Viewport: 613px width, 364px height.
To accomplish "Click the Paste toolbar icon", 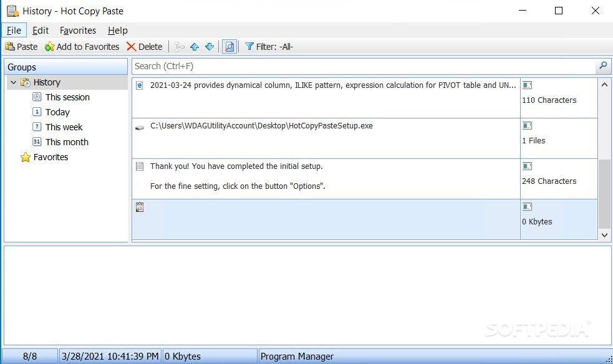I will click(x=11, y=46).
